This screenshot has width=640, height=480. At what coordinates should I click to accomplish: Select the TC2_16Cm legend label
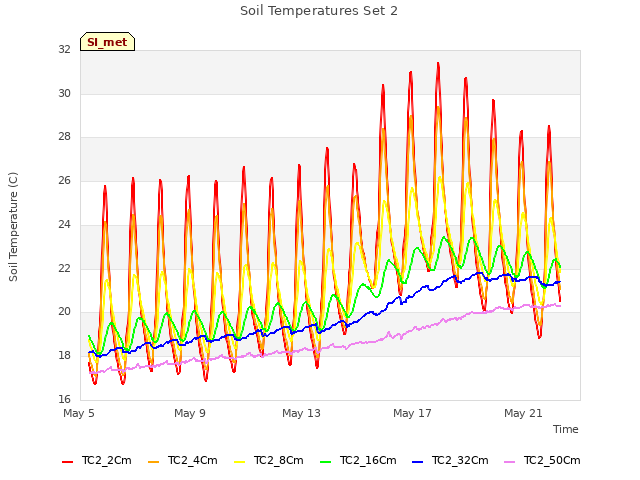(368, 460)
